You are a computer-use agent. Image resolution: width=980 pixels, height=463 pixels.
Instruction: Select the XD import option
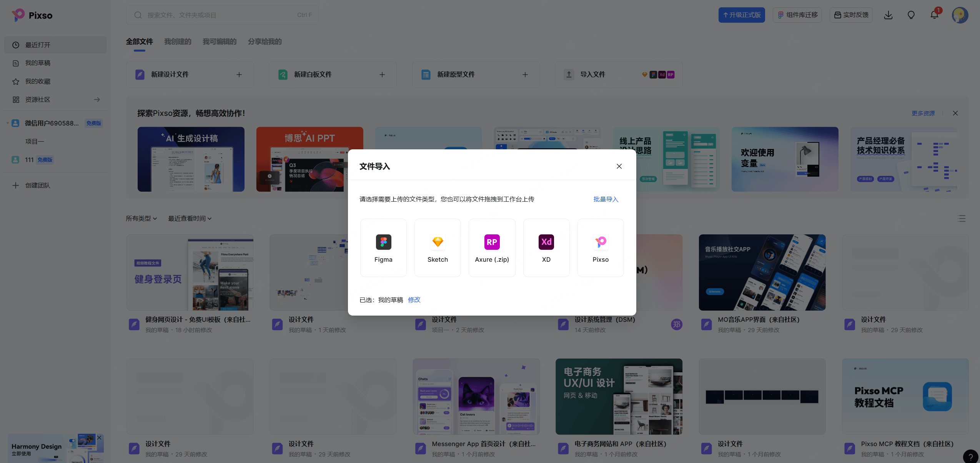[546, 247]
